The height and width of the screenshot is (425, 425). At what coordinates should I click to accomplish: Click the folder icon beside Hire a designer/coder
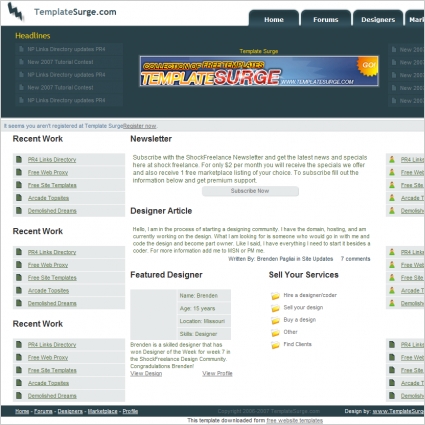275,296
